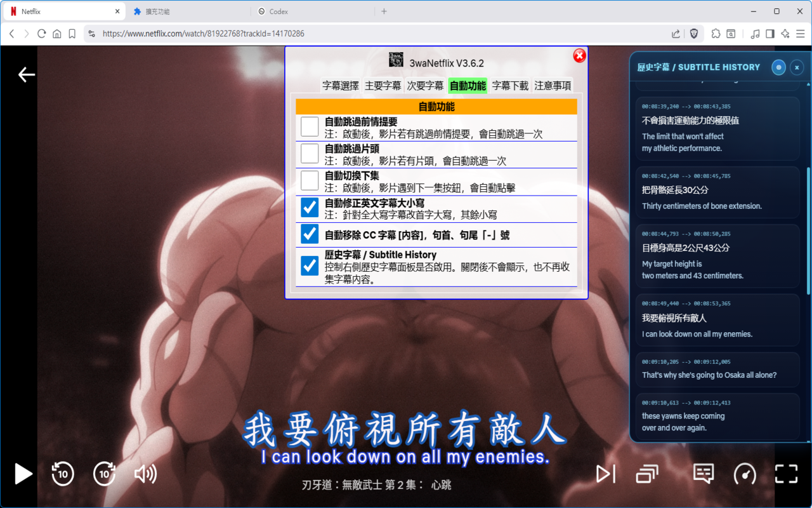
Task: Open audio and subtitles menu
Action: (704, 474)
